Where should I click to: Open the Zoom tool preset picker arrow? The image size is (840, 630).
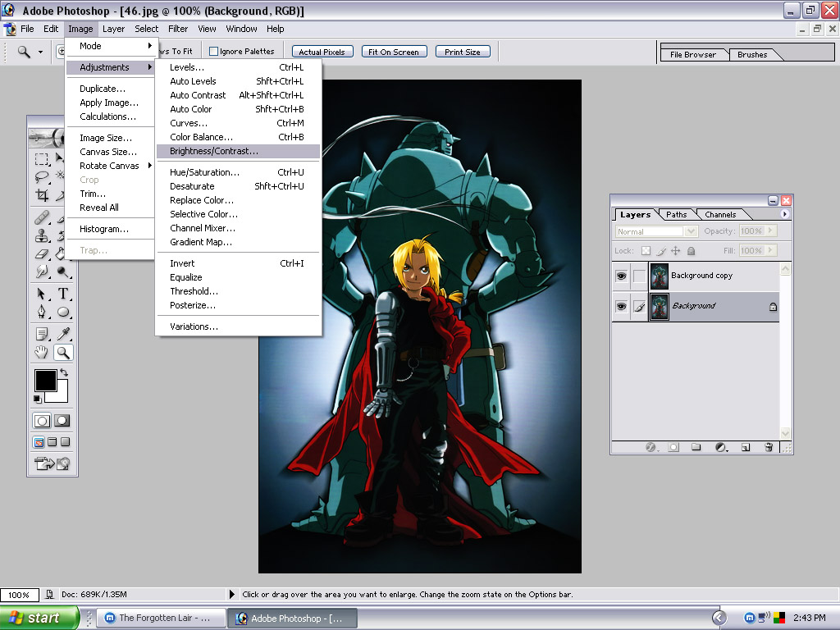[x=40, y=52]
